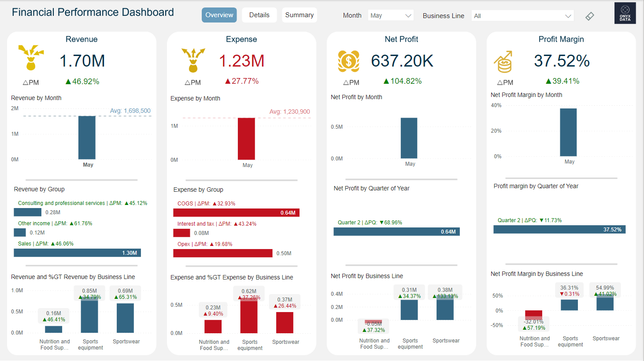This screenshot has height=361, width=644.
Task: Select the Opex expense bar
Action: click(x=222, y=253)
